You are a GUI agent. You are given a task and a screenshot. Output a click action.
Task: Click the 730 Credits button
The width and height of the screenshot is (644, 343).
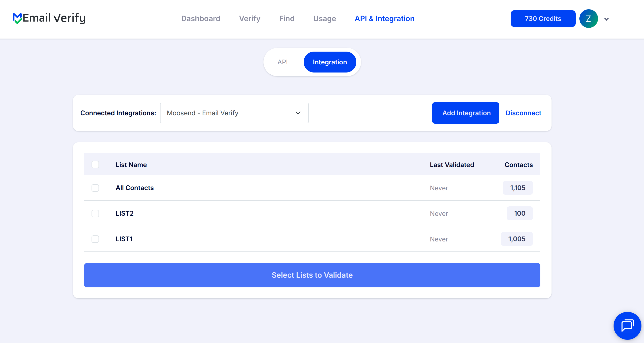[x=543, y=19]
